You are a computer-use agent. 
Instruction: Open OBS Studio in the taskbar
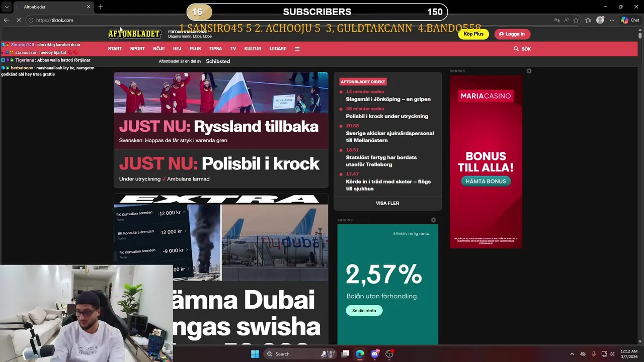[x=389, y=354]
